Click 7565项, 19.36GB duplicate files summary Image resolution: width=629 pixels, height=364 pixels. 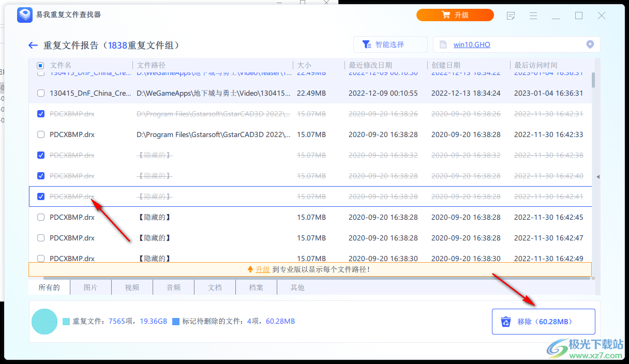(x=138, y=321)
